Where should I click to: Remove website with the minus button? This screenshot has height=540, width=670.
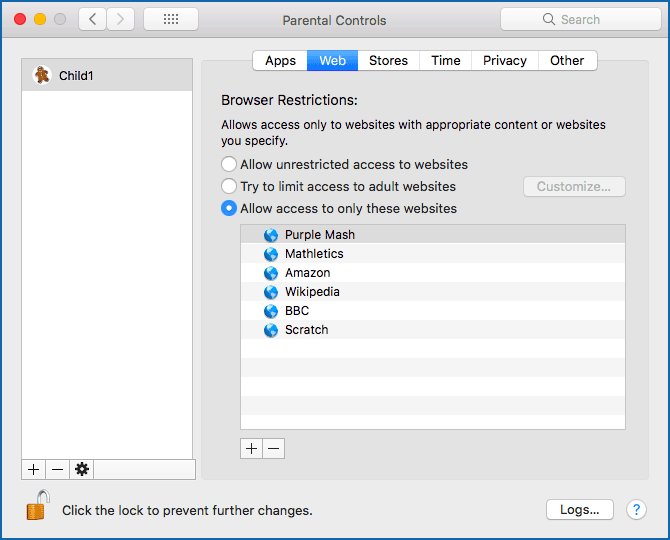274,449
